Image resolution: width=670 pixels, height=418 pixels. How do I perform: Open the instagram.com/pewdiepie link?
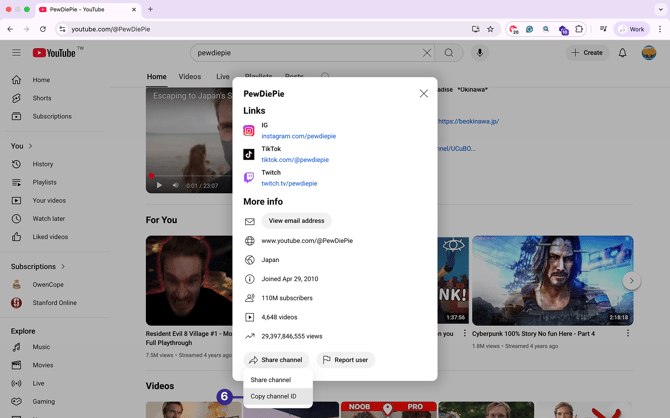[298, 136]
